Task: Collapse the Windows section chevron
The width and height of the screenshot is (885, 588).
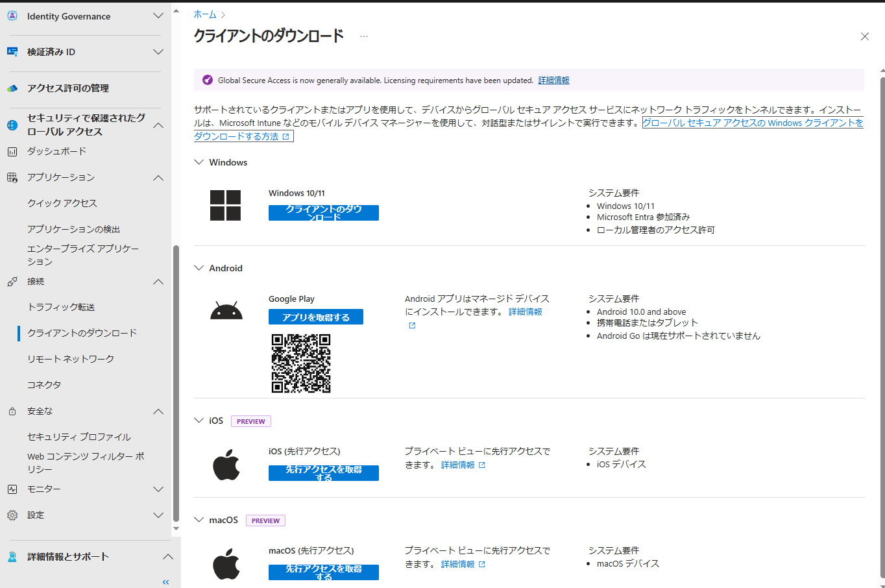Action: pos(199,162)
